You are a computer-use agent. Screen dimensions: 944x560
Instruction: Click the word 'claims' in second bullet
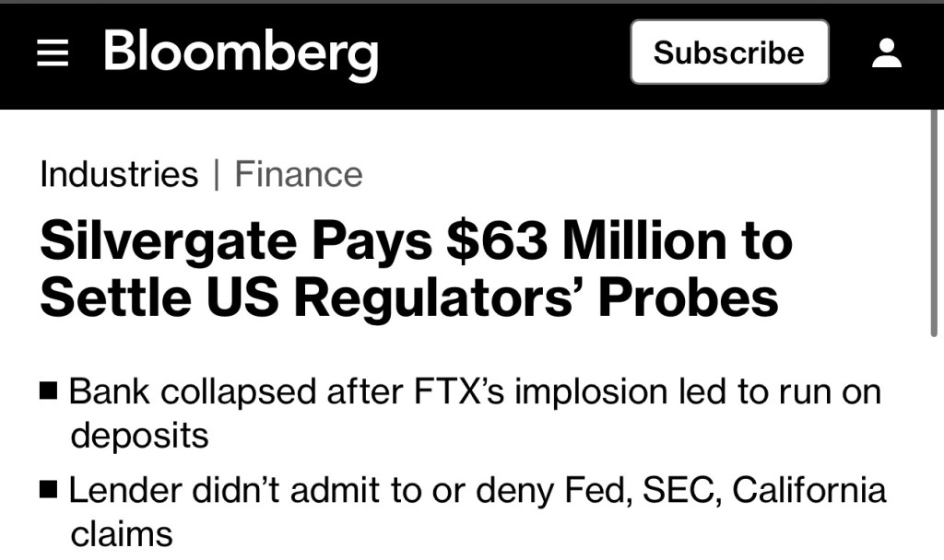(122, 532)
